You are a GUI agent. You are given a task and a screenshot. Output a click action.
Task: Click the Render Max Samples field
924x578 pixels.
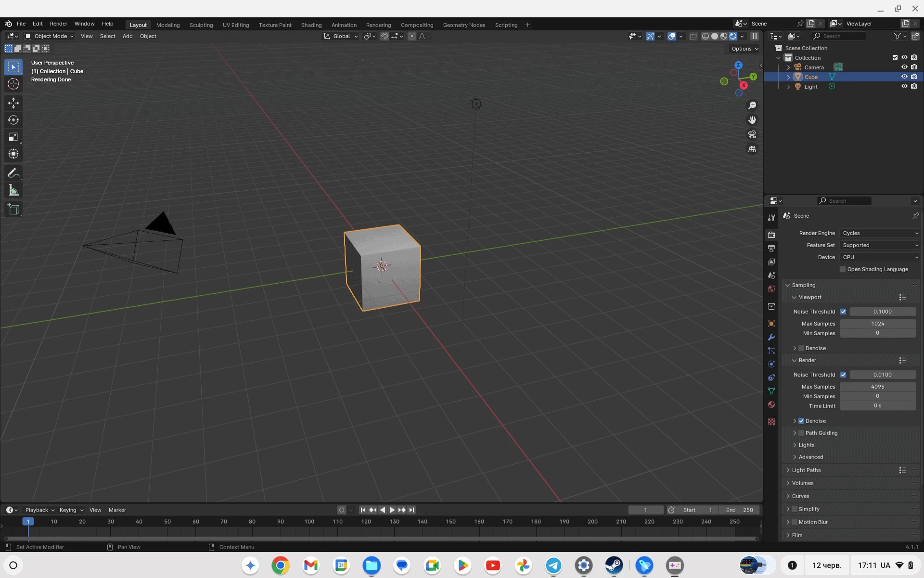pos(877,387)
